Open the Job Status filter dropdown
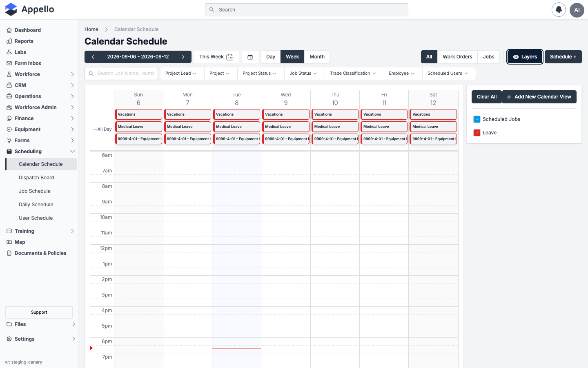 click(x=303, y=74)
